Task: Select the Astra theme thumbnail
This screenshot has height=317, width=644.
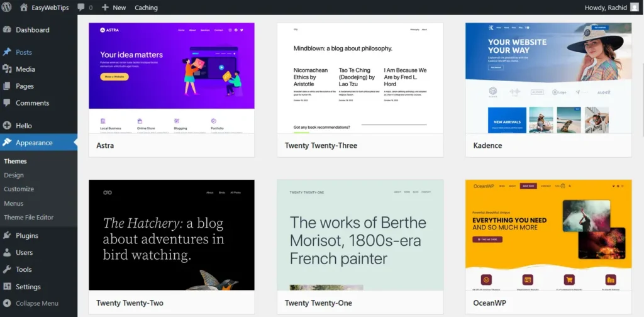Action: 171,78
